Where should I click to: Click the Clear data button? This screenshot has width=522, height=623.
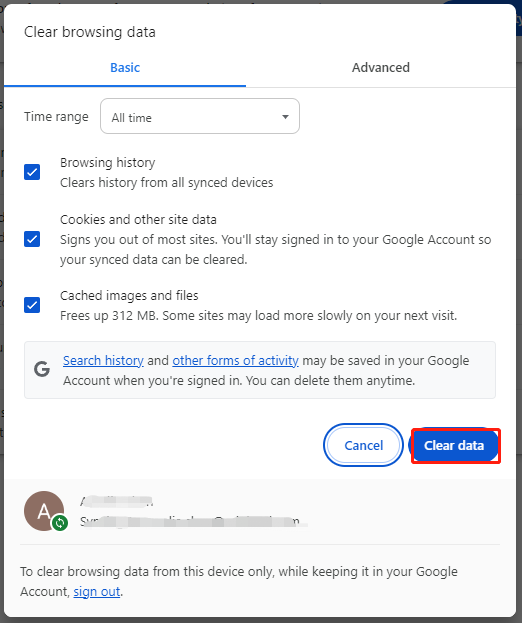(454, 445)
